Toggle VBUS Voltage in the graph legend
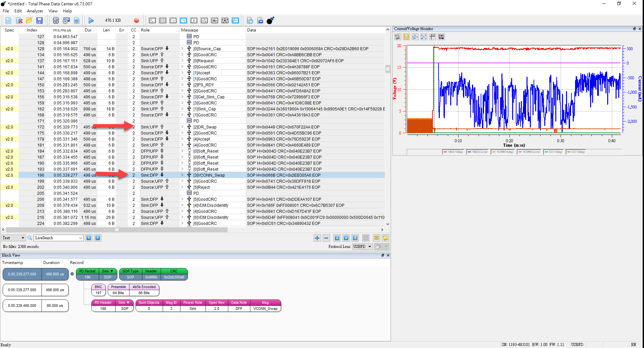The image size is (644, 348). tap(454, 152)
